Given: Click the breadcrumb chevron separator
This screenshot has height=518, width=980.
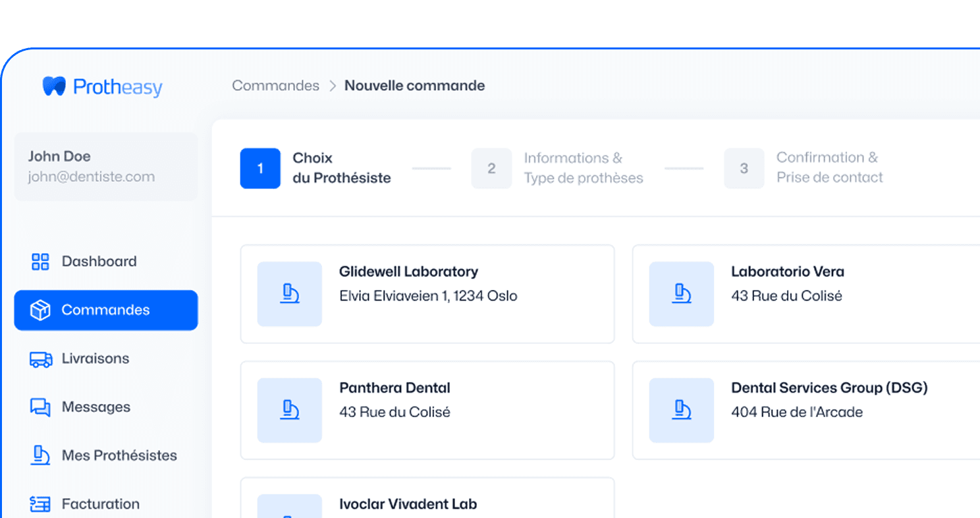Looking at the screenshot, I should 333,86.
